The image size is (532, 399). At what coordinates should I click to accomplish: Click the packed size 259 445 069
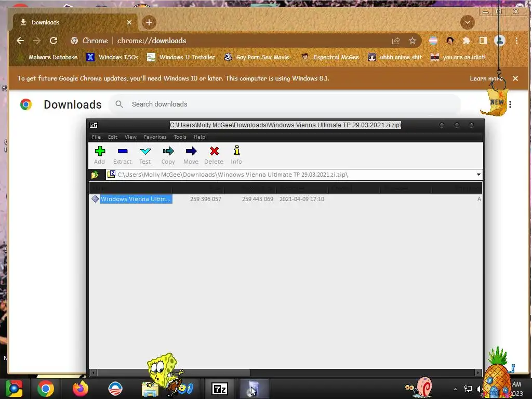coord(258,199)
